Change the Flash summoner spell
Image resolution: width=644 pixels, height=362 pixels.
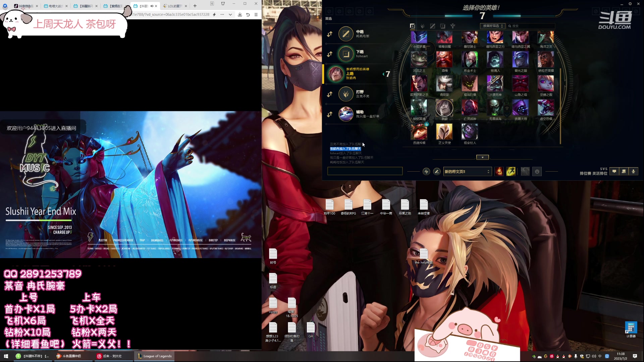click(x=511, y=172)
